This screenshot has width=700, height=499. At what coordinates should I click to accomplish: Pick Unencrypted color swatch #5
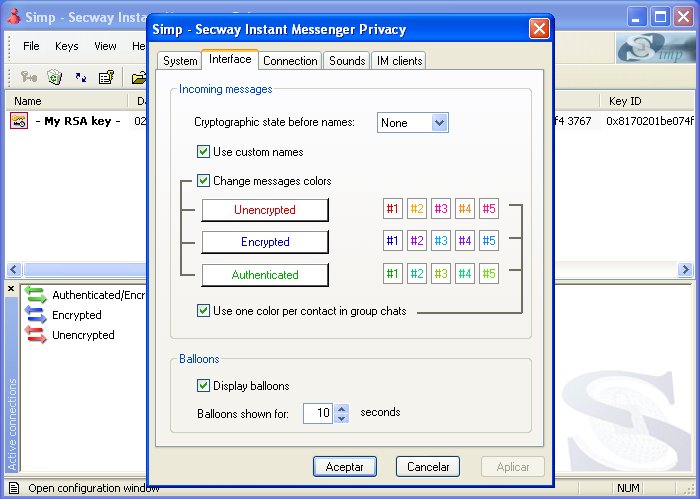(x=489, y=208)
